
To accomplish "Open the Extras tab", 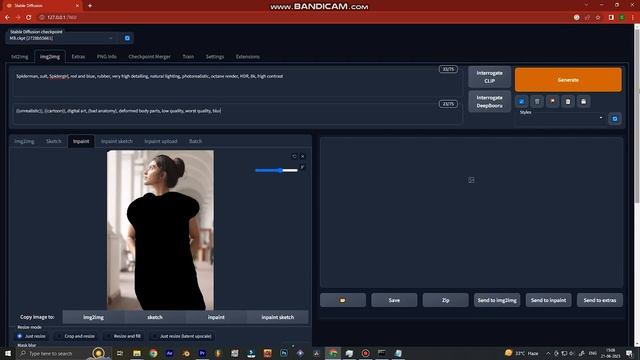I will coord(78,57).
